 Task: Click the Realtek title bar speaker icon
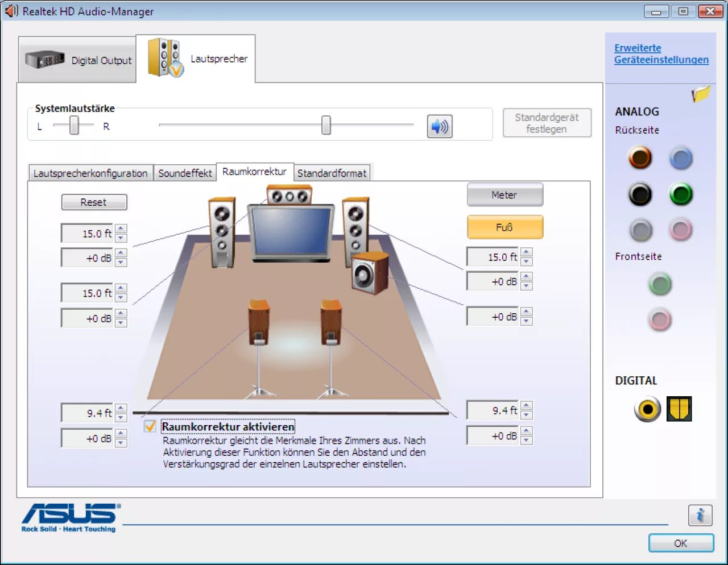[11, 11]
